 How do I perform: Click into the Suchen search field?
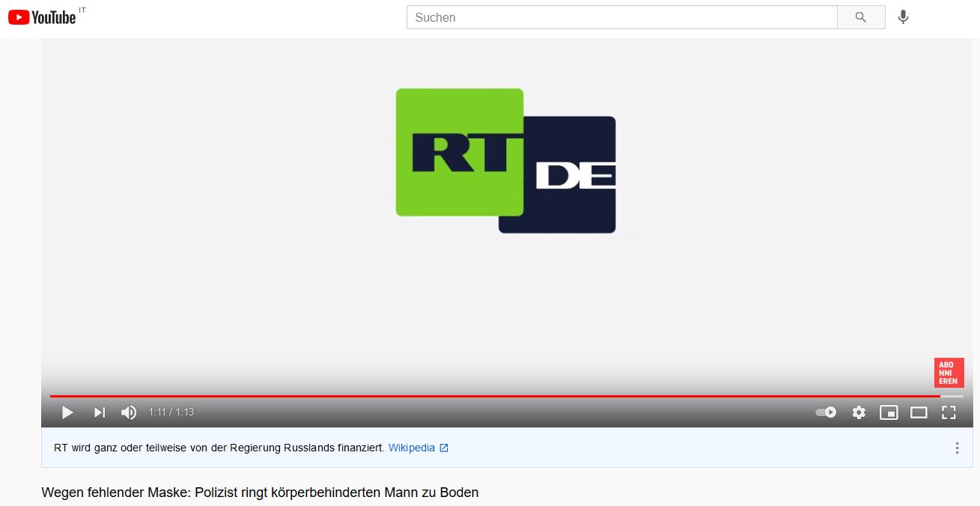pos(621,17)
